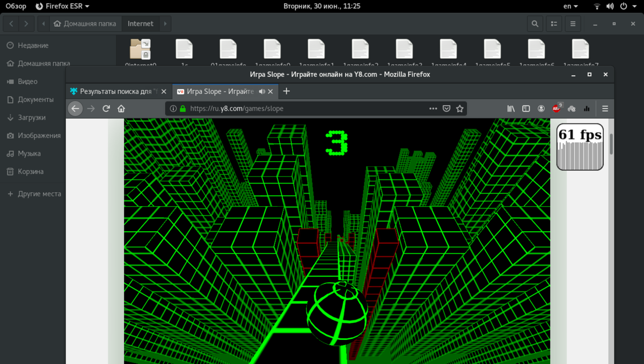Screen dimensions: 644x364
Task: Select the 1gameinfo5 file icon
Action: pyautogui.click(x=492, y=49)
